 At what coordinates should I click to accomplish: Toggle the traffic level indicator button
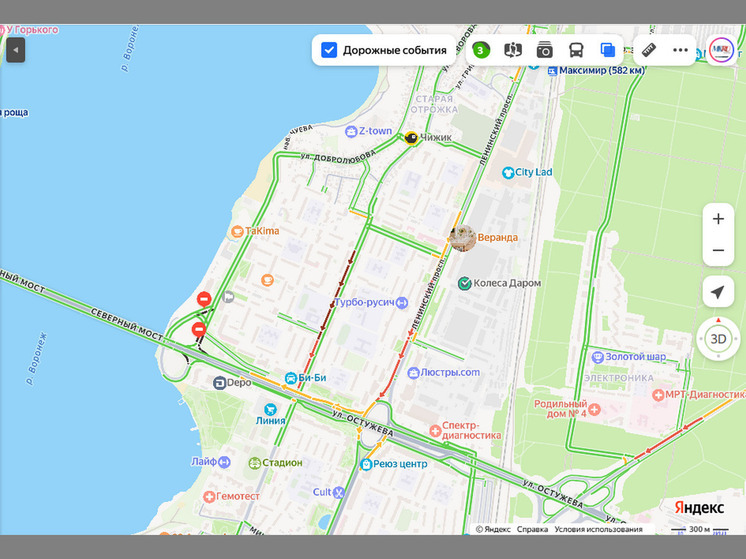point(481,50)
